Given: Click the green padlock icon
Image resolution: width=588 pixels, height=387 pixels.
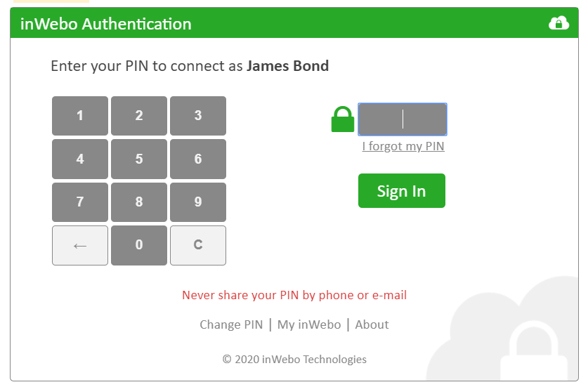Looking at the screenshot, I should click(x=343, y=119).
